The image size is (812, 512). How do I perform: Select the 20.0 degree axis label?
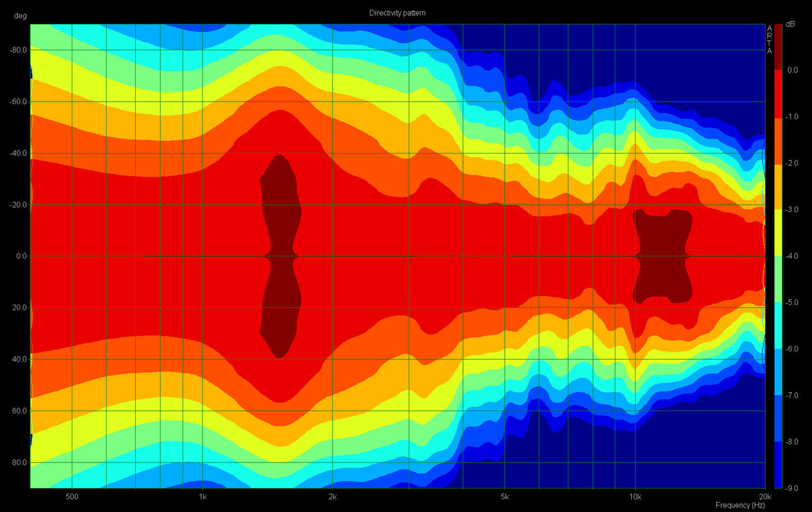pyautogui.click(x=20, y=308)
